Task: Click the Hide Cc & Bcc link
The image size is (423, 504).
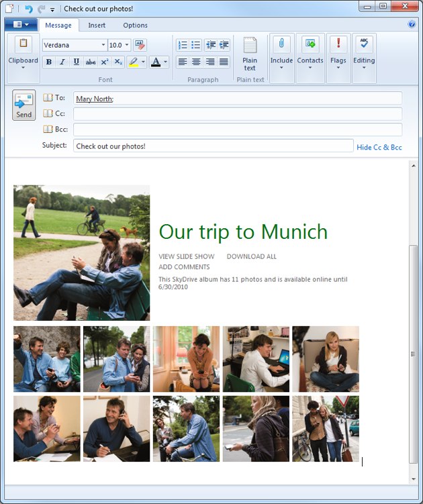Action: pyautogui.click(x=379, y=147)
